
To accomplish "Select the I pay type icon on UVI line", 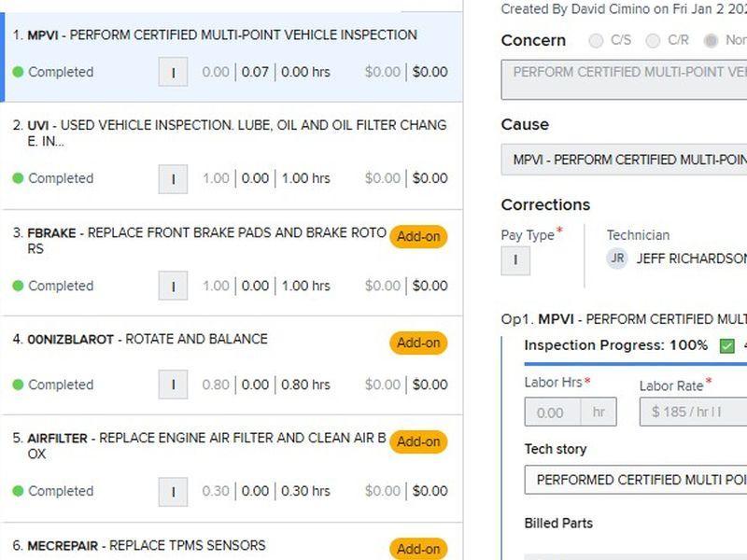I will (x=173, y=178).
